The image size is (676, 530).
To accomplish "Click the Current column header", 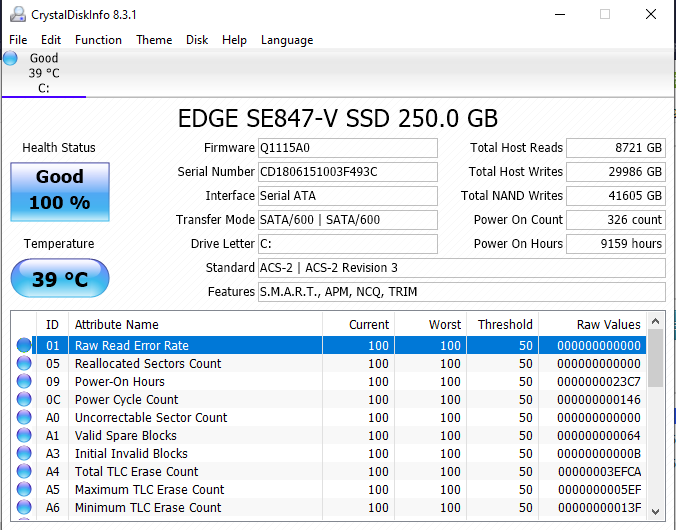I will point(358,324).
